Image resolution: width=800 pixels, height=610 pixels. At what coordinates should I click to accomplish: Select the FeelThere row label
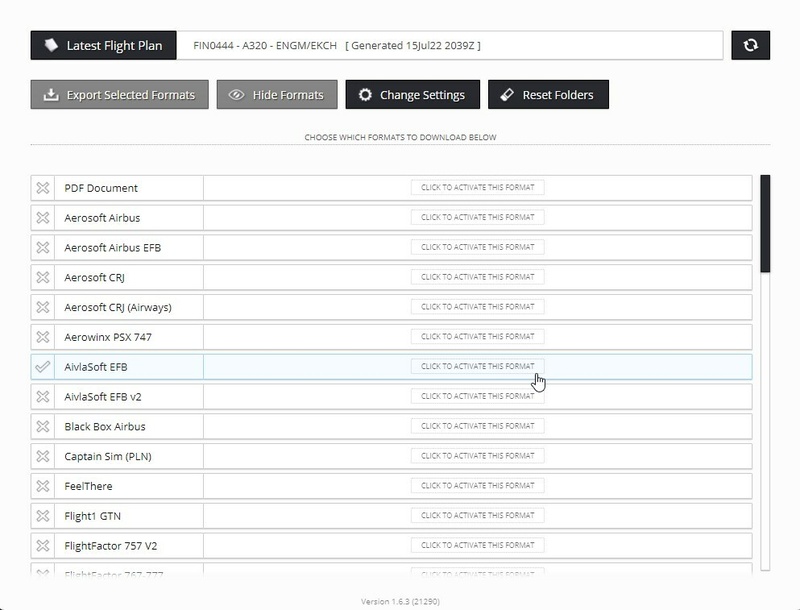point(88,486)
